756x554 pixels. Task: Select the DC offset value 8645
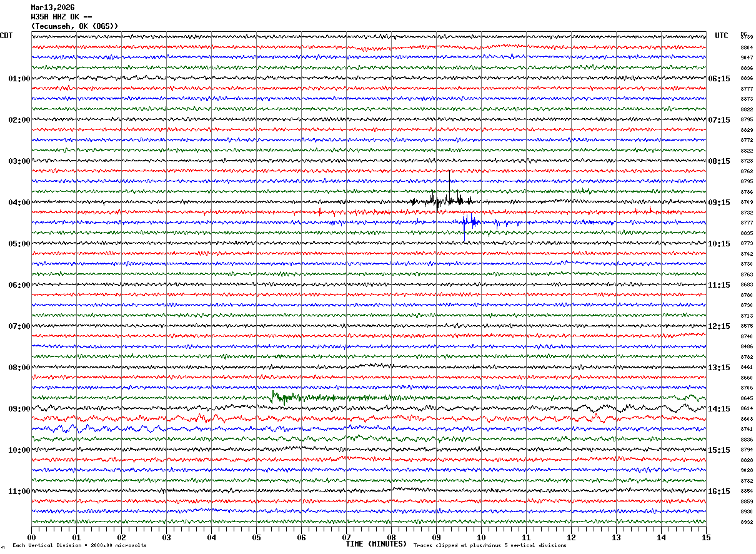[x=747, y=398]
